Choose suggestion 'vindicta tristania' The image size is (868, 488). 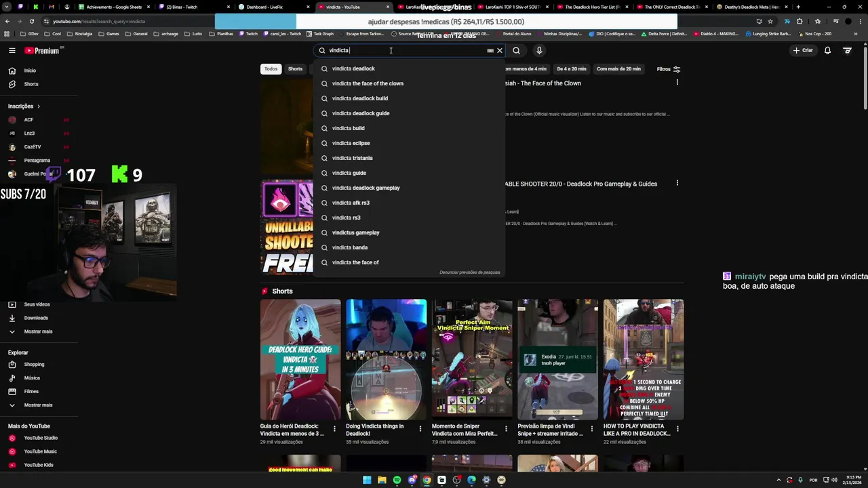coord(409,158)
